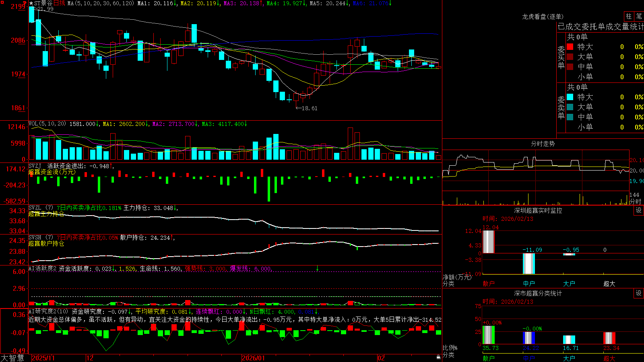Click the 超大 ratio bar showing 23.34
This screenshot has height=362, width=644.
[609, 338]
